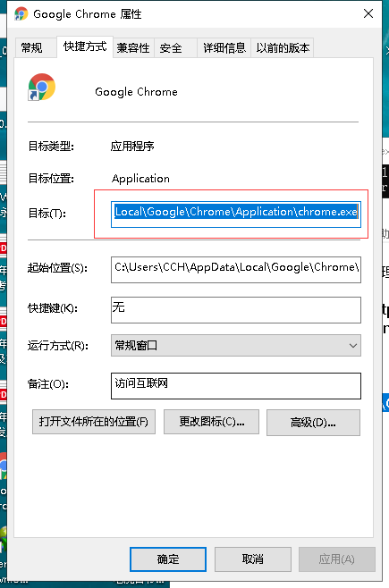Click the Google Chrome name text
Screen dimensions: 389x588
pos(136,92)
